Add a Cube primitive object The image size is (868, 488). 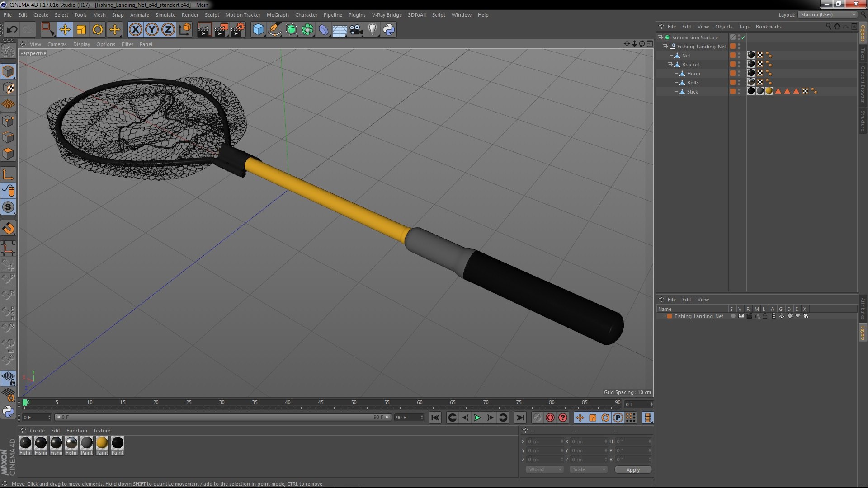click(x=258, y=30)
